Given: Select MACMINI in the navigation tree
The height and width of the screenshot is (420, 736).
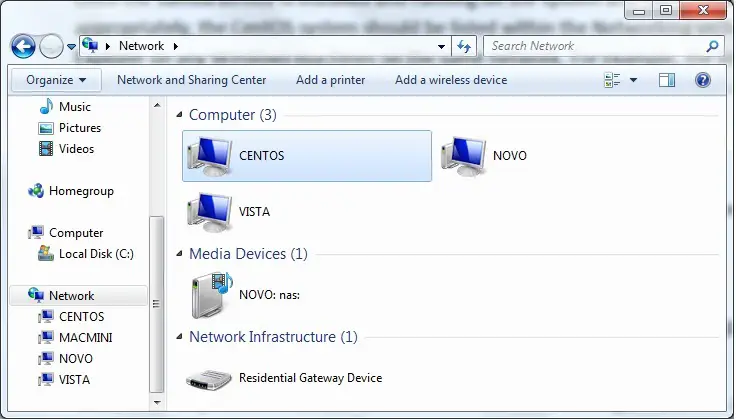Looking at the screenshot, I should pos(85,338).
